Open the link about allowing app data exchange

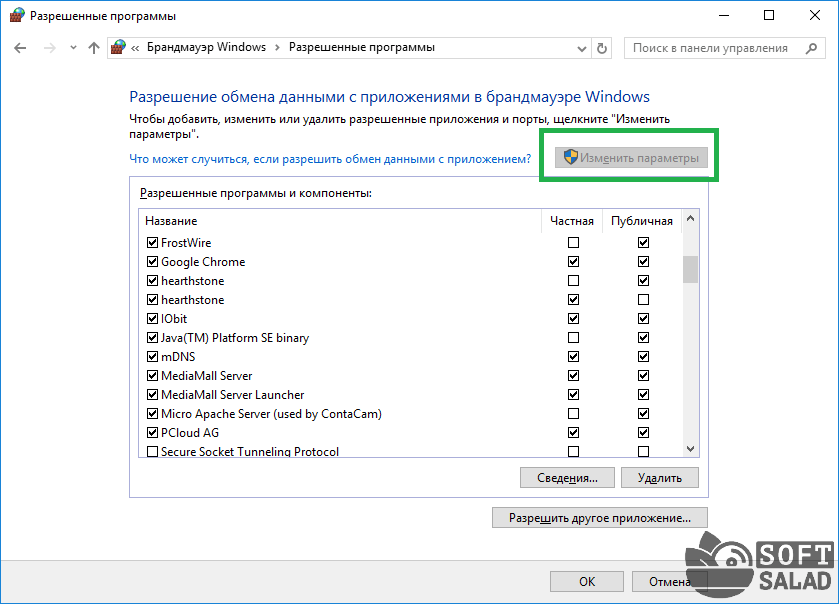[x=330, y=159]
